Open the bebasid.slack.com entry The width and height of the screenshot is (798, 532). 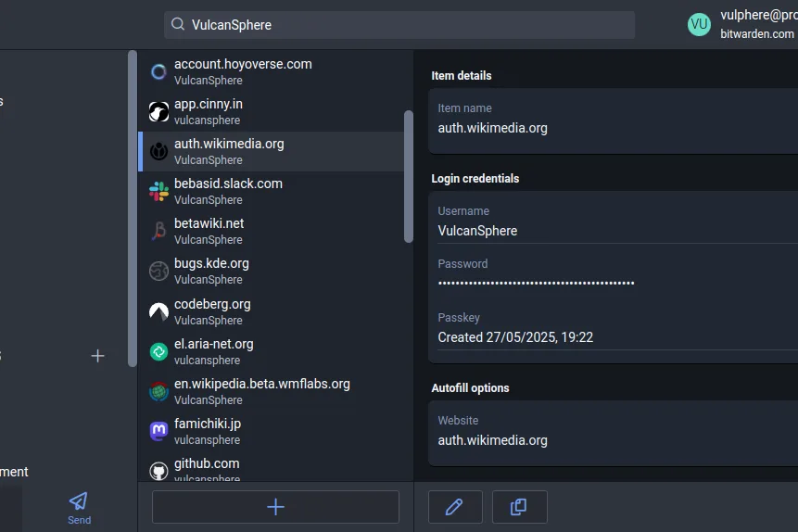(272, 191)
